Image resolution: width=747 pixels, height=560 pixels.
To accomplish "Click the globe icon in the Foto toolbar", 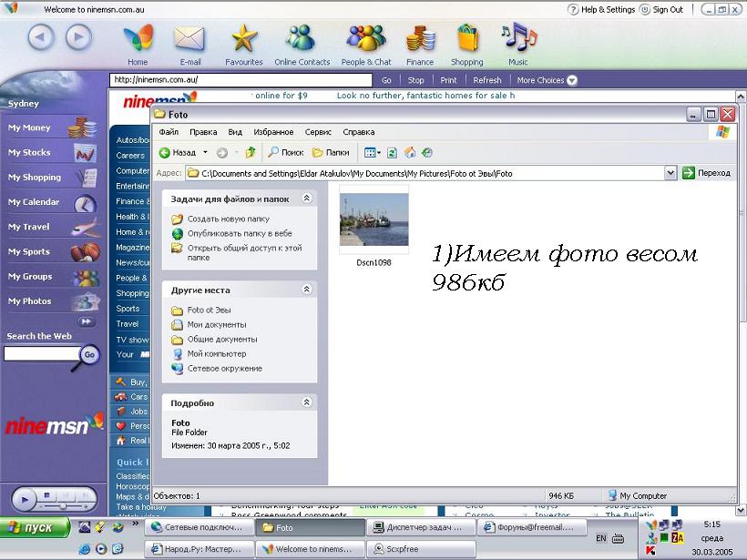I will point(427,152).
